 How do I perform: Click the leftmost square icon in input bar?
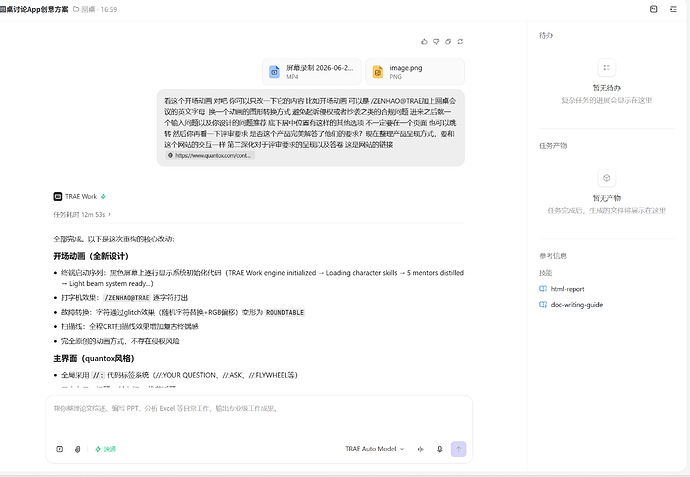tap(59, 449)
